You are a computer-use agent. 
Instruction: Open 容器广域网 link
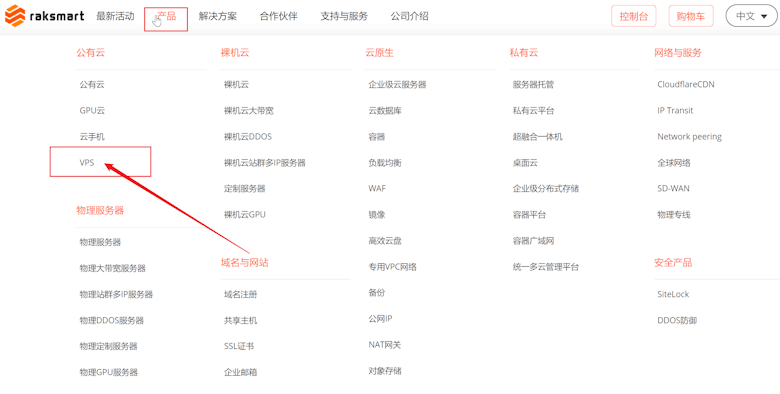(533, 241)
